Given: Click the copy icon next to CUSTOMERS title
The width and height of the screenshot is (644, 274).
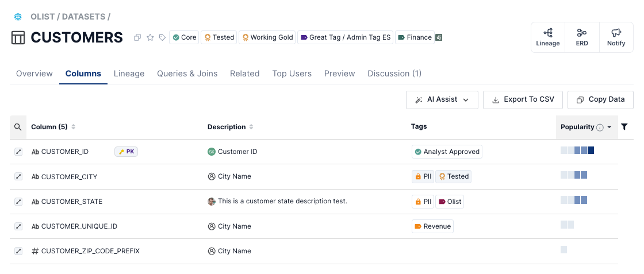Looking at the screenshot, I should click(x=137, y=37).
